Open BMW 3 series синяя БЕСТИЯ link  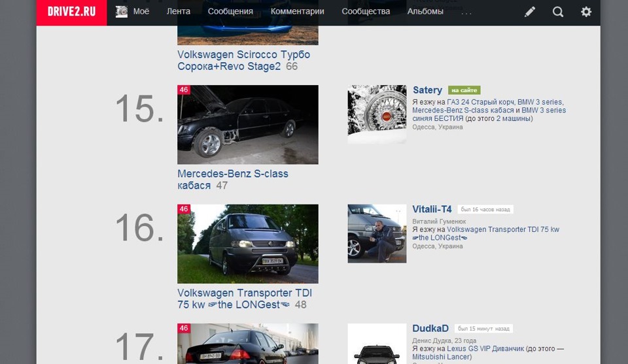pos(489,114)
